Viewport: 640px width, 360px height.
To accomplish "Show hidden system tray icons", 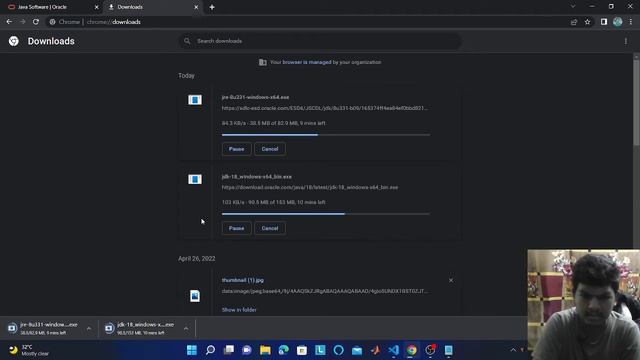I will pos(513,350).
